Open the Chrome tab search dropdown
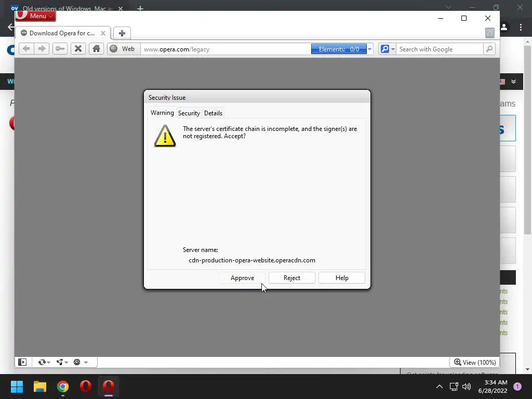Image resolution: width=532 pixels, height=399 pixels. (x=448, y=7)
